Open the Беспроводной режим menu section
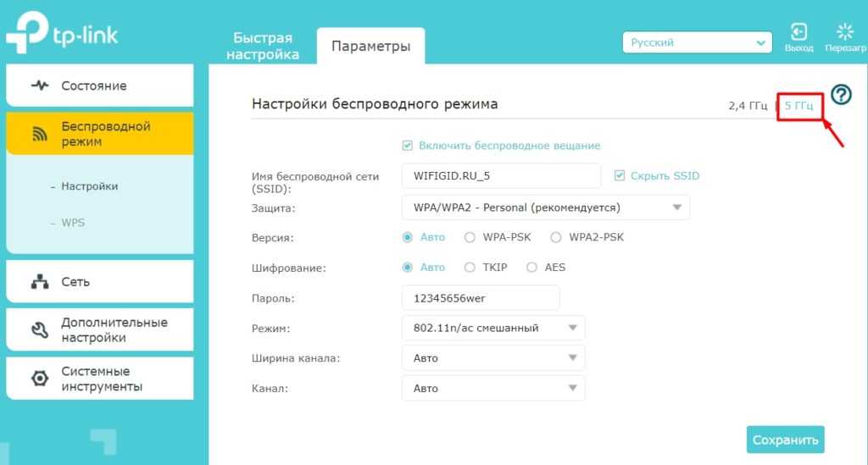868x465 pixels. pos(100,134)
